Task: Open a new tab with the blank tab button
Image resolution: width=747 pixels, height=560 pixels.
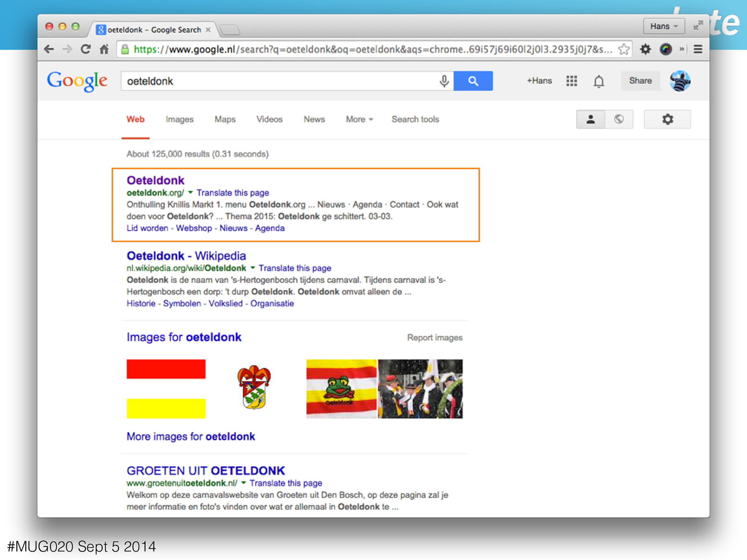Action: (230, 30)
